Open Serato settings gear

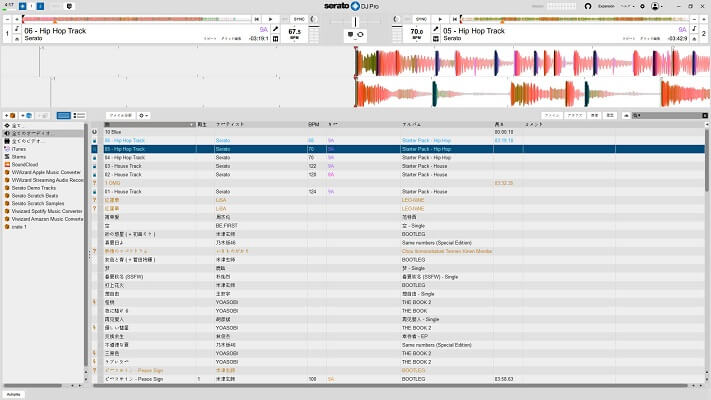[x=642, y=6]
